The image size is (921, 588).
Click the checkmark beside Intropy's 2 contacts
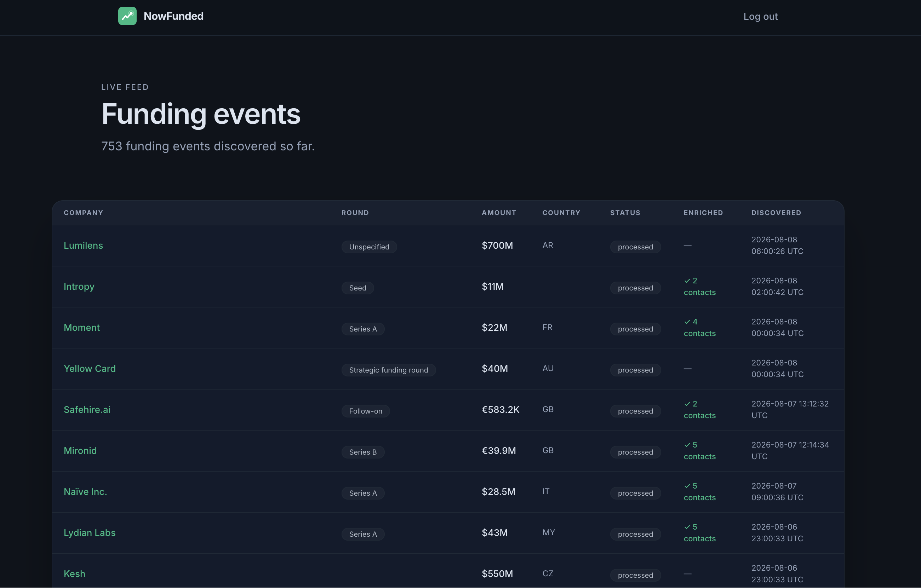687,281
